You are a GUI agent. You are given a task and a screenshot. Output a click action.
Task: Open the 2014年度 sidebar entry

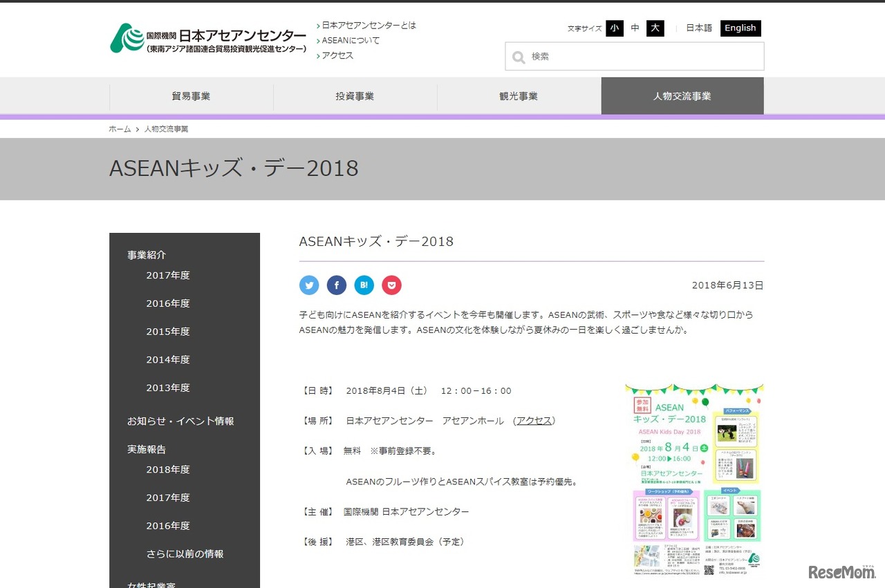(168, 359)
